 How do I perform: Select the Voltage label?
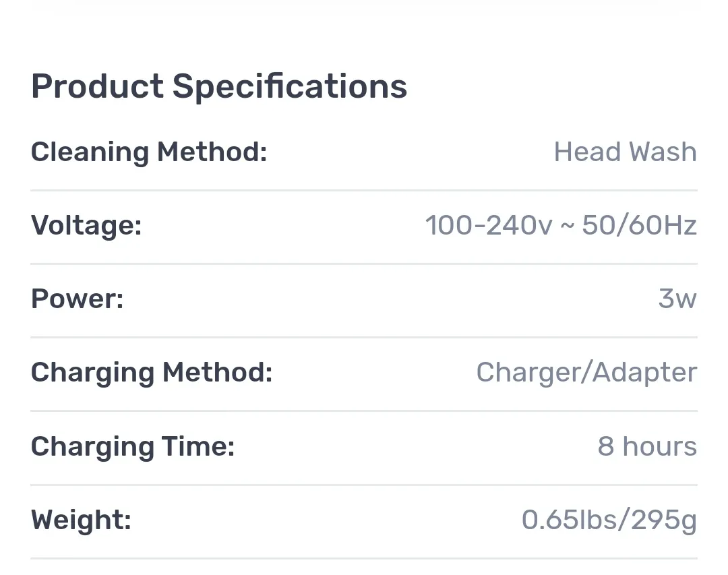point(86,226)
